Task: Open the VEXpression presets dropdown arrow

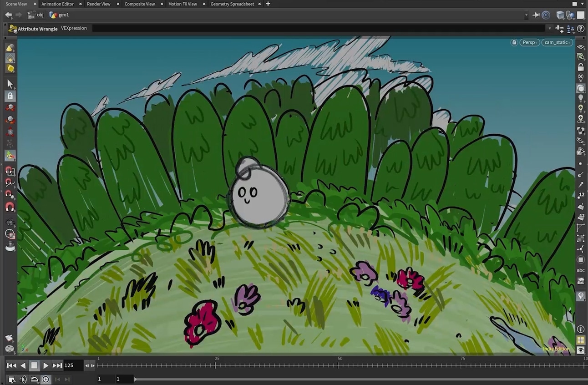Action: click(x=550, y=29)
